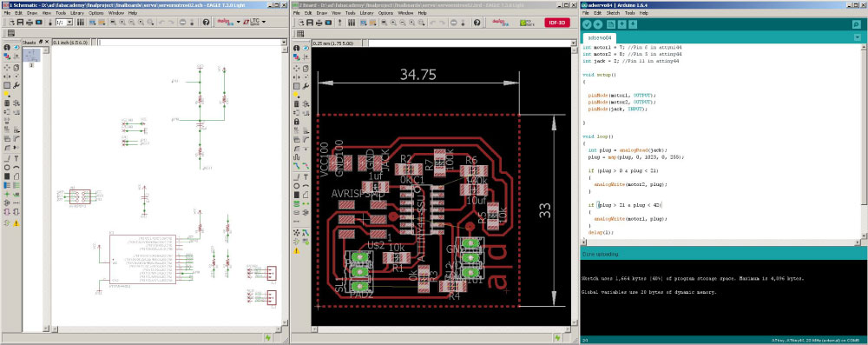Open the Arduino Serial Monitor icon

point(857,24)
